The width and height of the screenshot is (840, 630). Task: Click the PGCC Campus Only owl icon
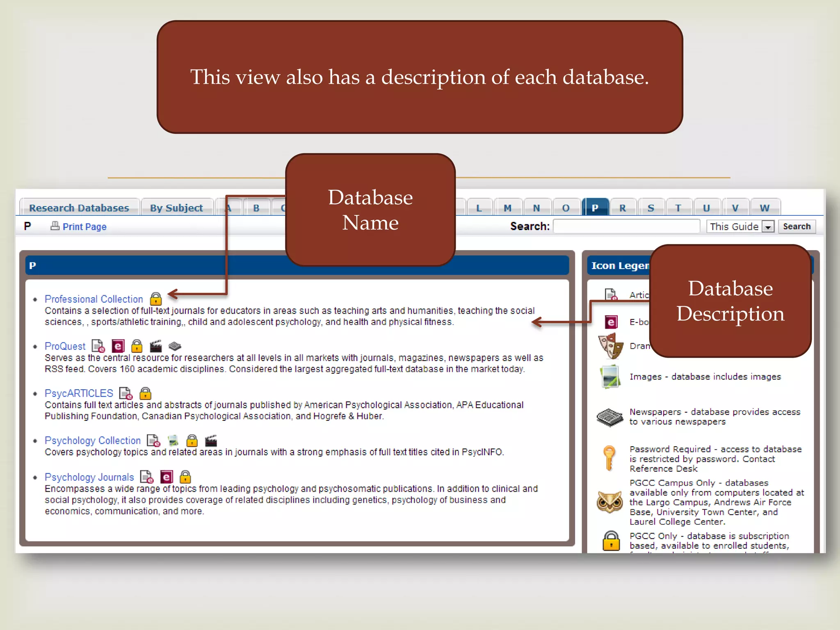610,502
